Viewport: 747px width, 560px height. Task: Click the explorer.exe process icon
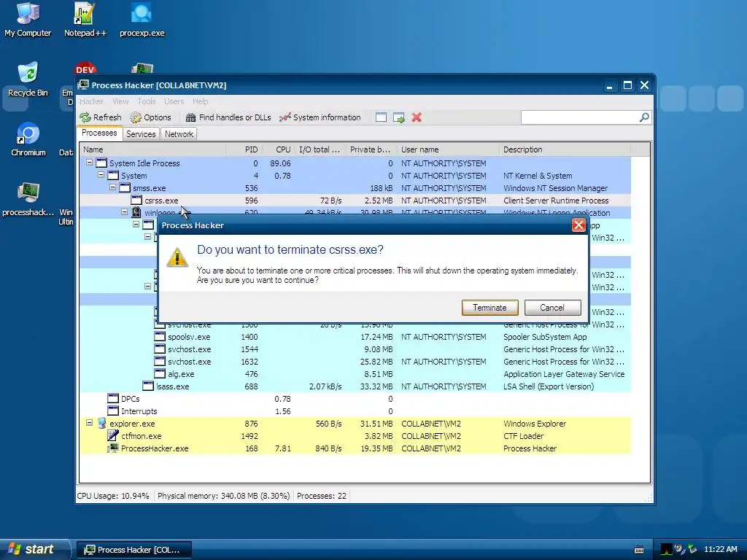click(x=101, y=423)
